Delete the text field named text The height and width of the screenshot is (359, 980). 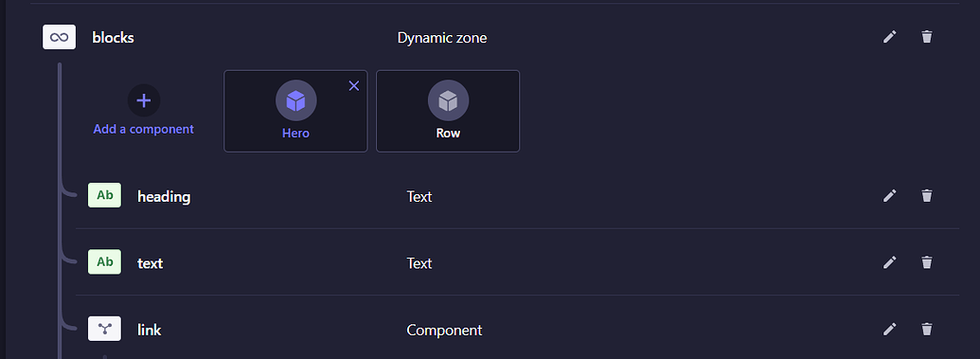927,262
